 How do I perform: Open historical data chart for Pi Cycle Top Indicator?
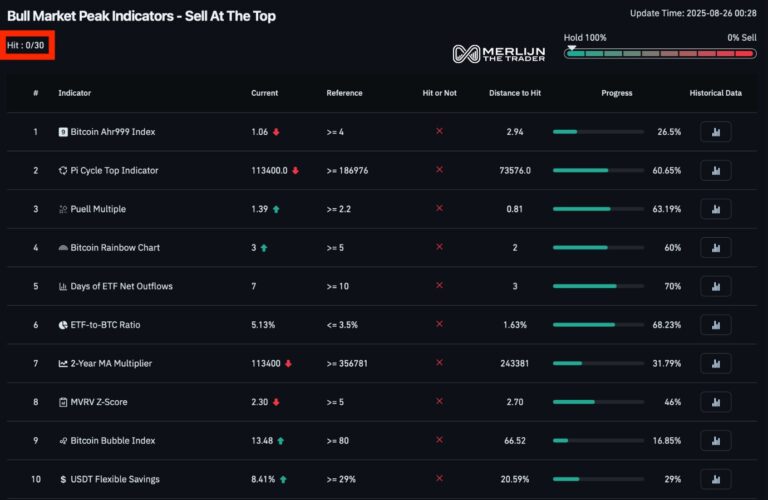[x=716, y=170]
